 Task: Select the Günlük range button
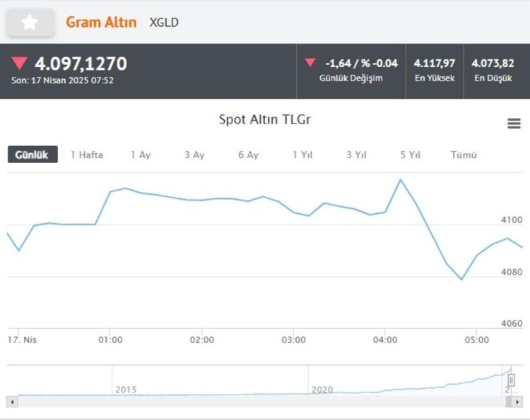point(33,155)
